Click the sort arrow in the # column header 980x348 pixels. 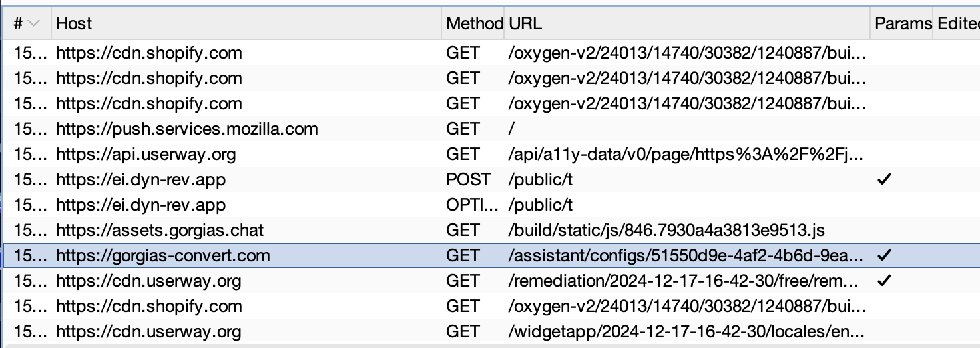pos(33,23)
